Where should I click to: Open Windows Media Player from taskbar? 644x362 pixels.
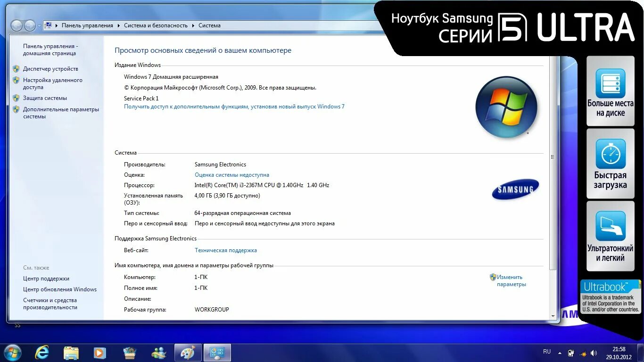[x=99, y=353]
